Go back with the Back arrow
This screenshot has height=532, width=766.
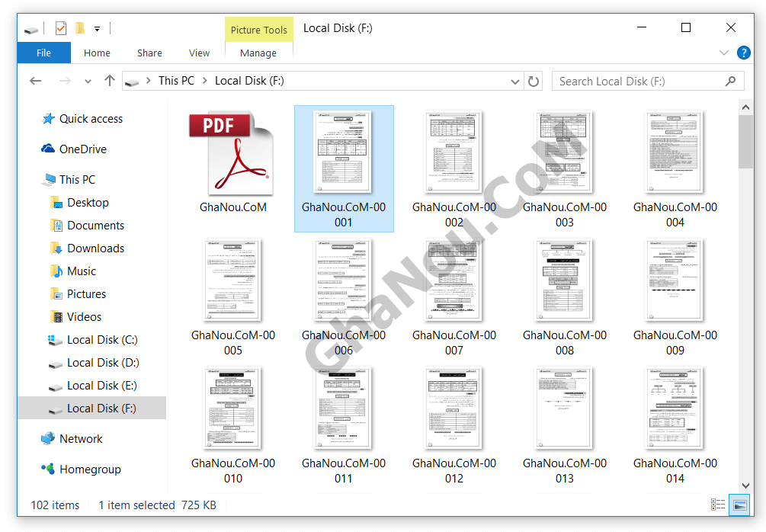coord(36,81)
